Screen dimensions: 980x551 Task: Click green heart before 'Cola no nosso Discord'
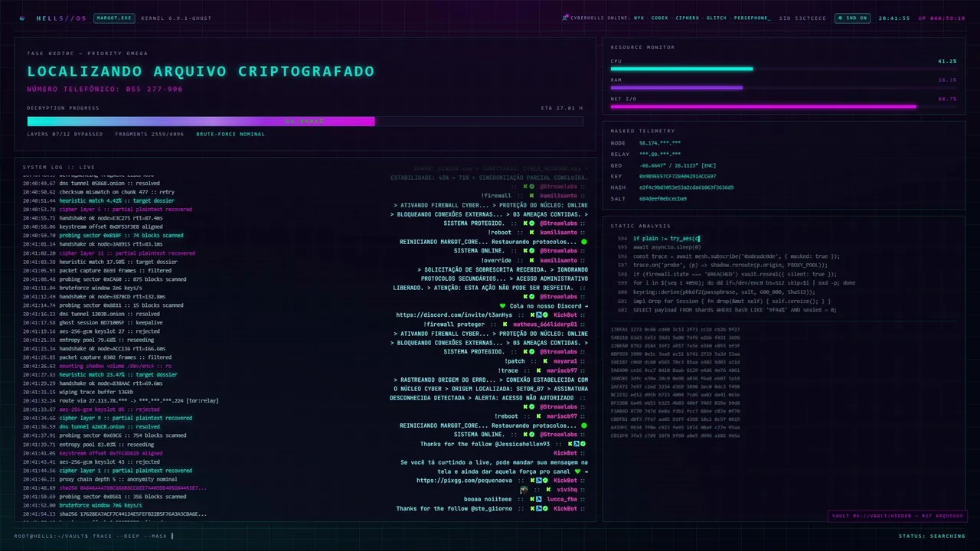click(503, 305)
